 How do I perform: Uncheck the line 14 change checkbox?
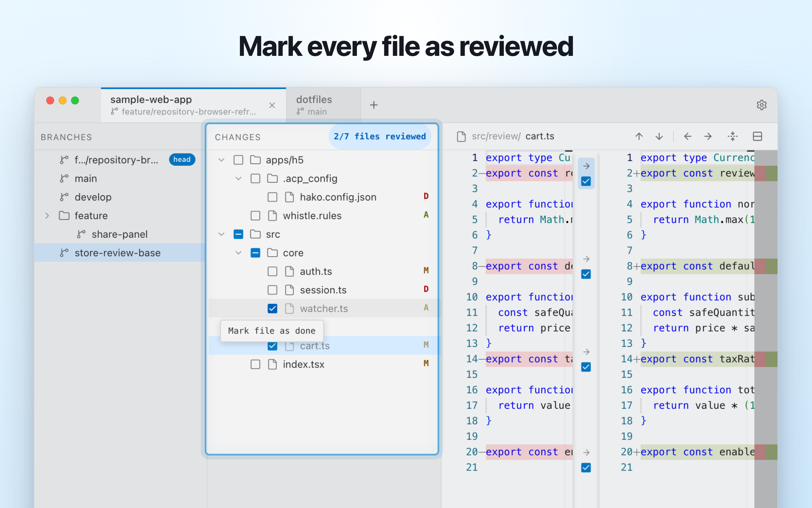(586, 367)
